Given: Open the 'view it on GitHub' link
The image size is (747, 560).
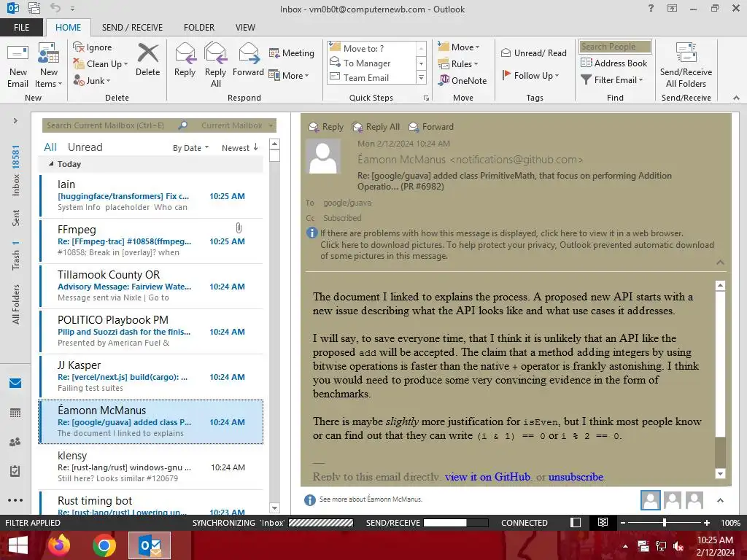Looking at the screenshot, I should point(487,477).
